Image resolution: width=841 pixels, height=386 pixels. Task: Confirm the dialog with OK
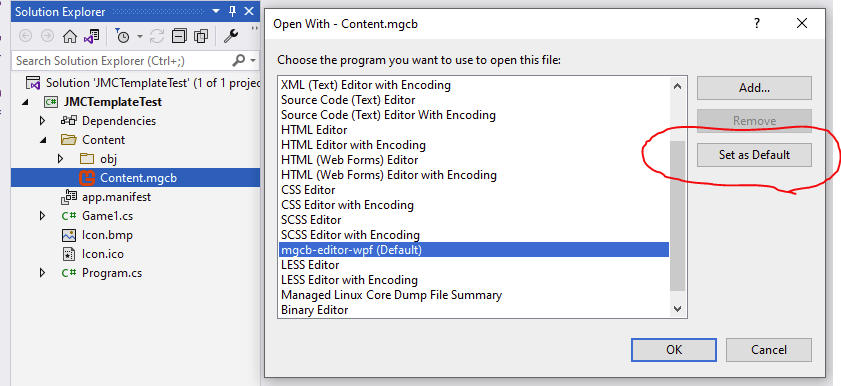(x=674, y=350)
